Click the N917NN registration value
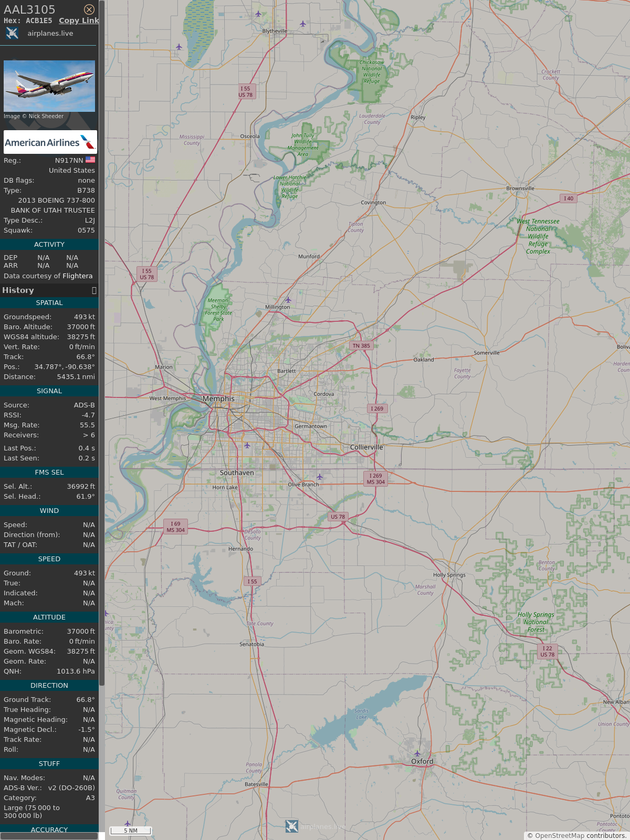 pos(69,161)
